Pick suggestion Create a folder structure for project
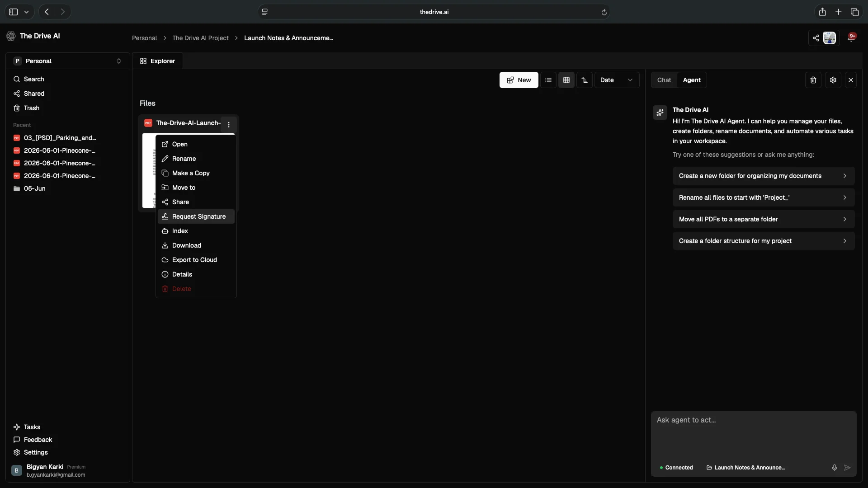868x488 pixels. 764,241
